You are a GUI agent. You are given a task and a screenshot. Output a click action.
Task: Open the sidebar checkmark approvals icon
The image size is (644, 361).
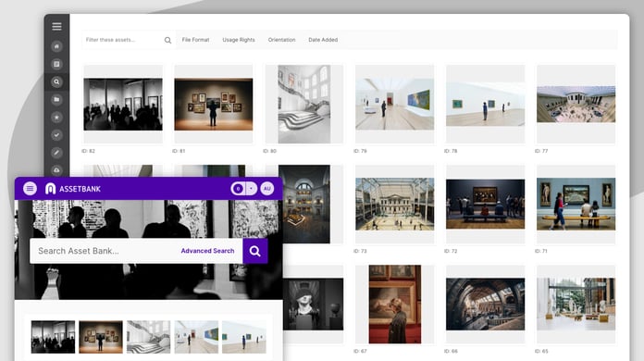[56, 135]
